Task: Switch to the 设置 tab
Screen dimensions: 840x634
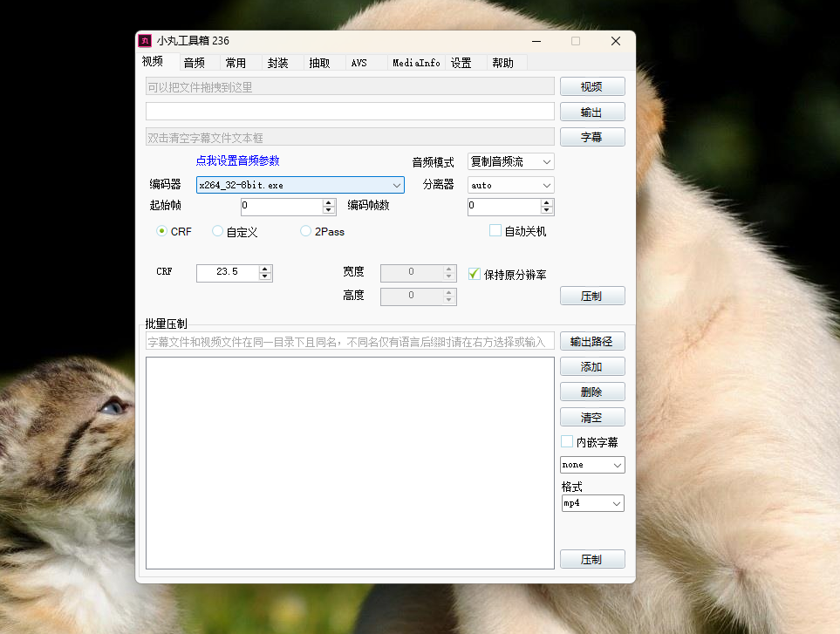Action: 460,63
